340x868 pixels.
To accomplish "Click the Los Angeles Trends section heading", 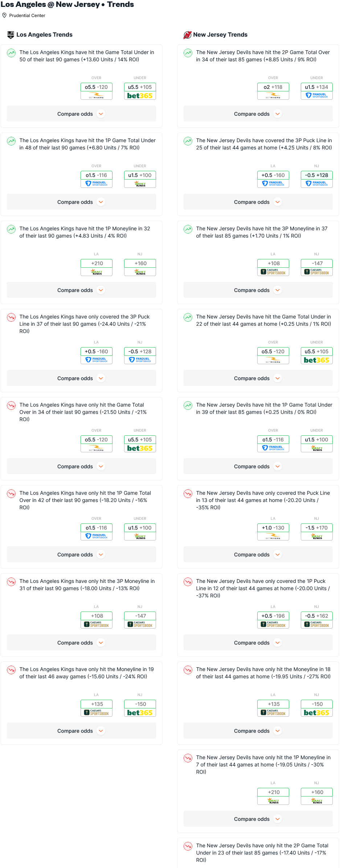I will coord(44,35).
